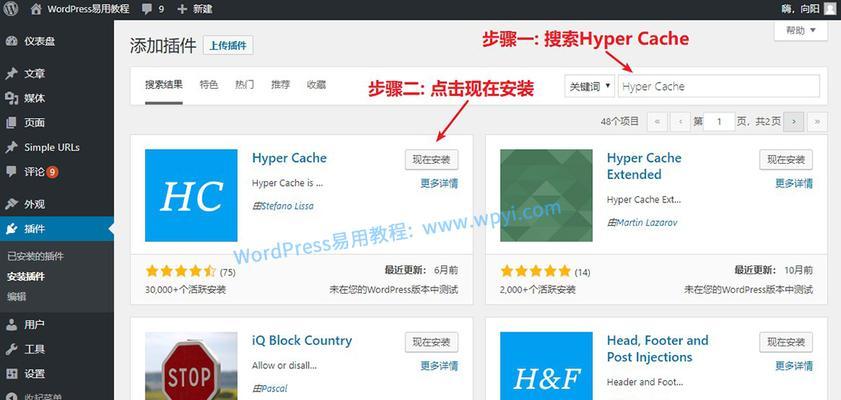Image resolution: width=841 pixels, height=400 pixels.
Task: Open plugin 编辑 submenu item
Action: pos(16,297)
